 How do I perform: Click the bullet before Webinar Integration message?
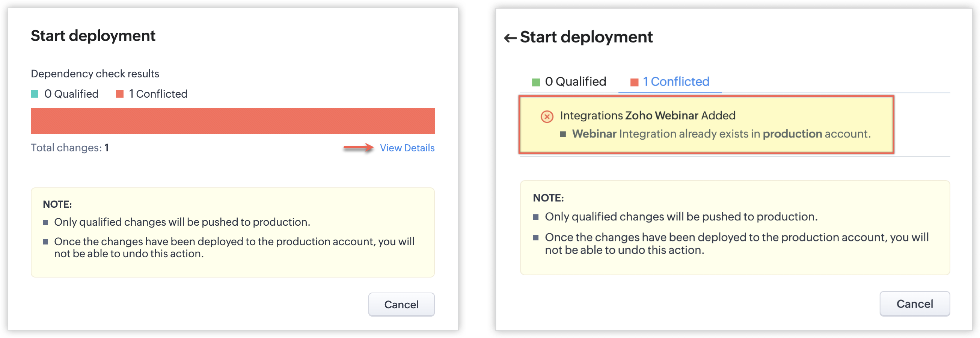click(x=563, y=134)
